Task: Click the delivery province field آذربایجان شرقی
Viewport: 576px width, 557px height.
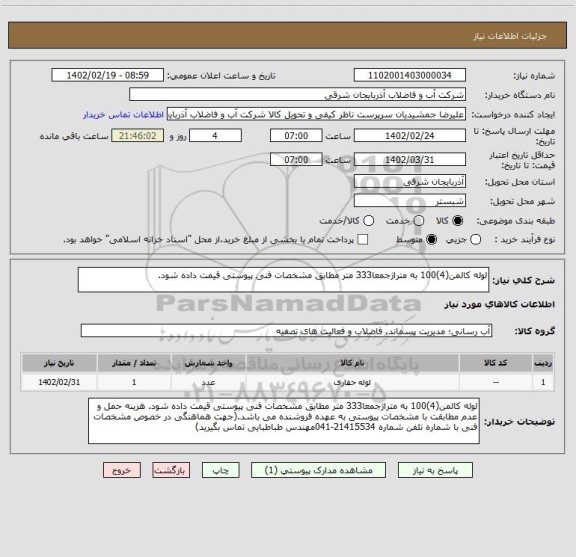Action: click(x=410, y=182)
